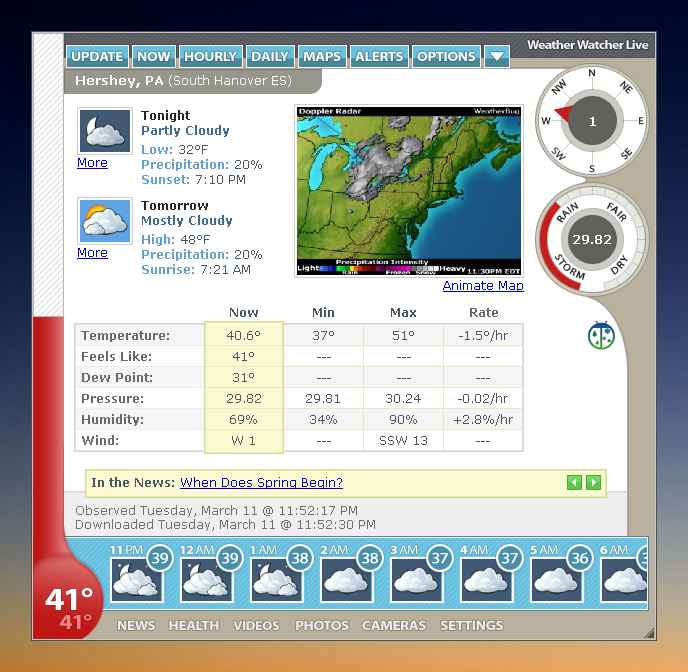Viewport: 688px width, 672px height.
Task: Show next news headline with right arrow
Action: click(593, 483)
